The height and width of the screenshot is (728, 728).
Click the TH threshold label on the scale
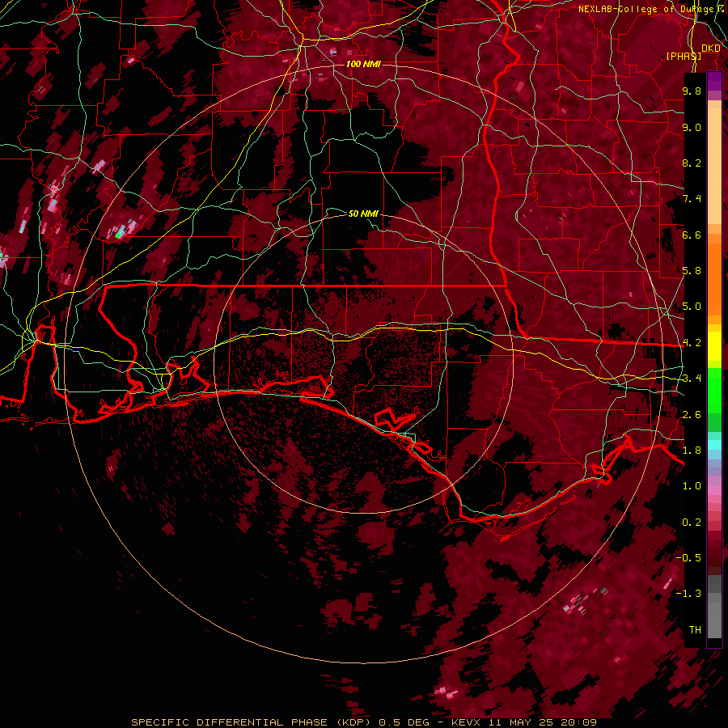pos(695,630)
